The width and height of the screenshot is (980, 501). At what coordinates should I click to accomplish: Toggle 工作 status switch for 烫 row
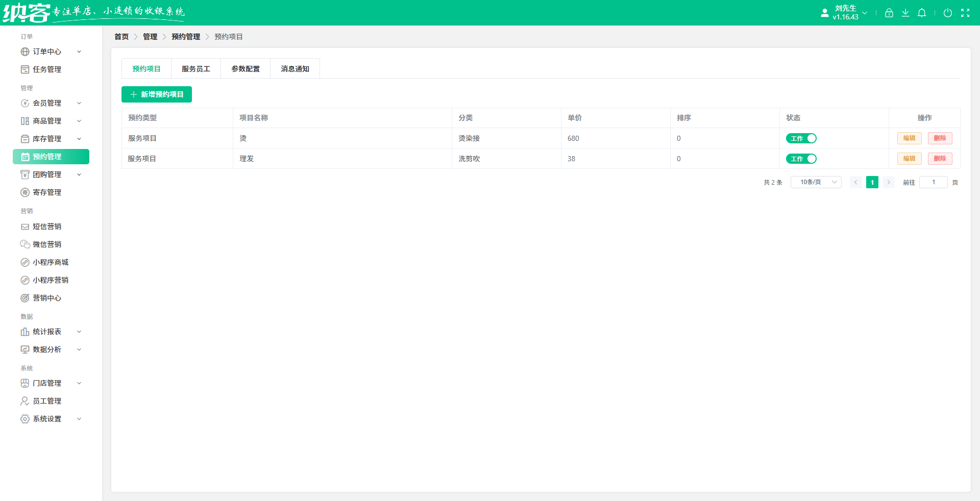(x=801, y=138)
